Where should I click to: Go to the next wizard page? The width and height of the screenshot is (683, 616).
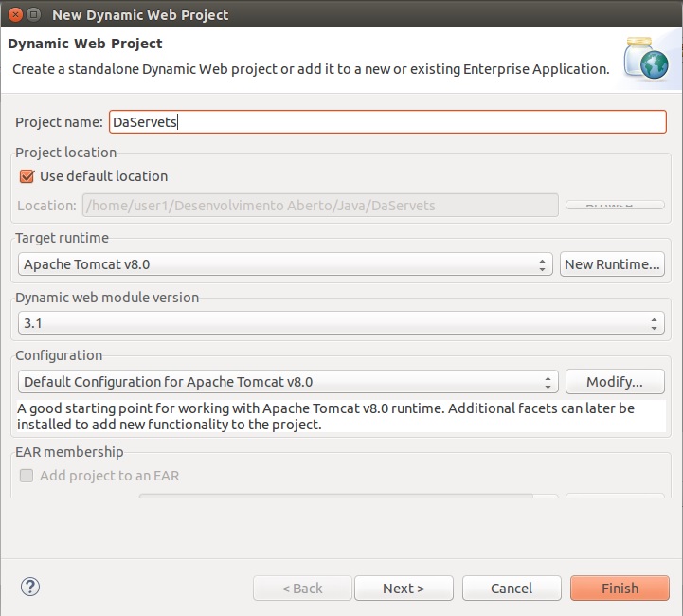tap(404, 589)
